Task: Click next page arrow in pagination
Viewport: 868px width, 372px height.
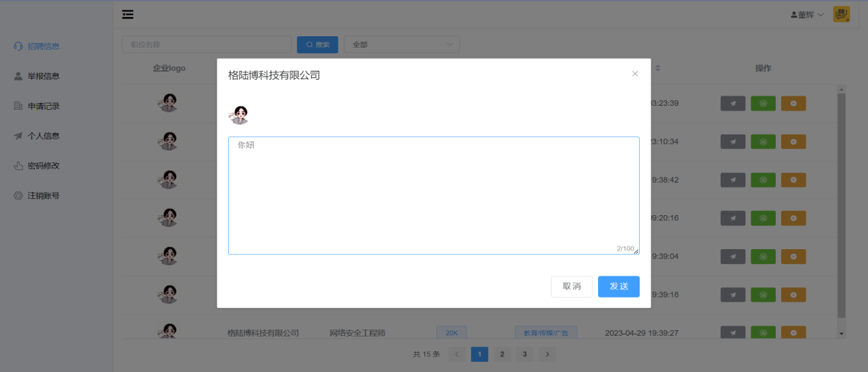Action: (x=547, y=354)
